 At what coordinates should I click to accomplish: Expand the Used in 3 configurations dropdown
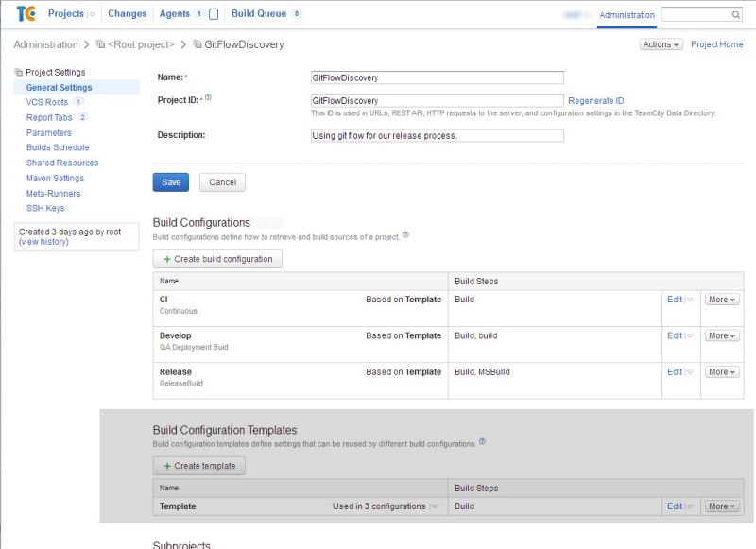[433, 506]
